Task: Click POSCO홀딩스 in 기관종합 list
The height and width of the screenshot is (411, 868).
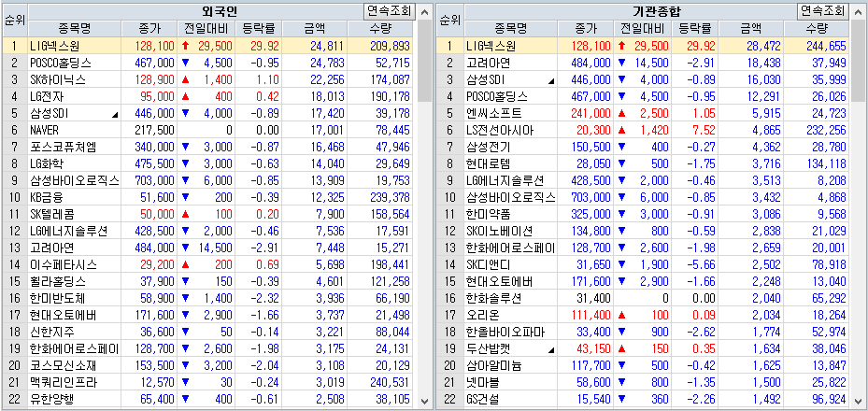Action: coord(496,96)
